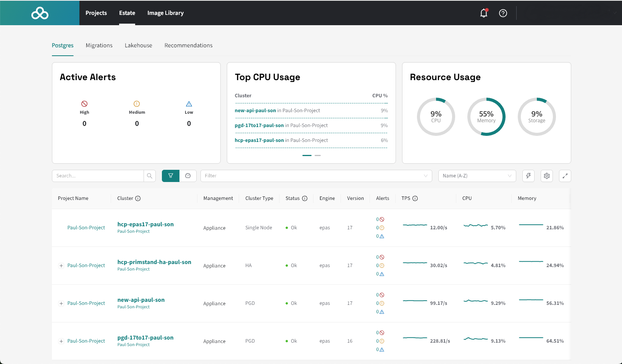
Task: Click the fullscreen expand arrows icon
Action: [x=565, y=176]
